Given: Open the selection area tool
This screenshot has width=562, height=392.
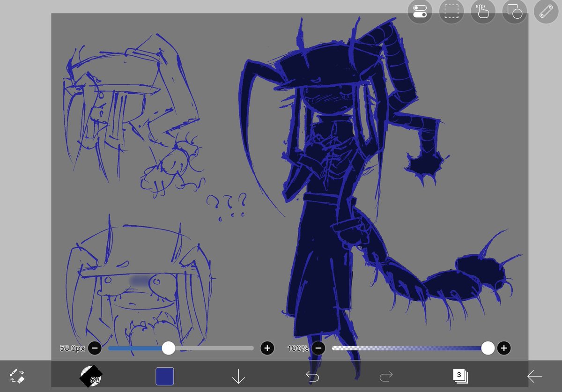Looking at the screenshot, I should click(451, 12).
